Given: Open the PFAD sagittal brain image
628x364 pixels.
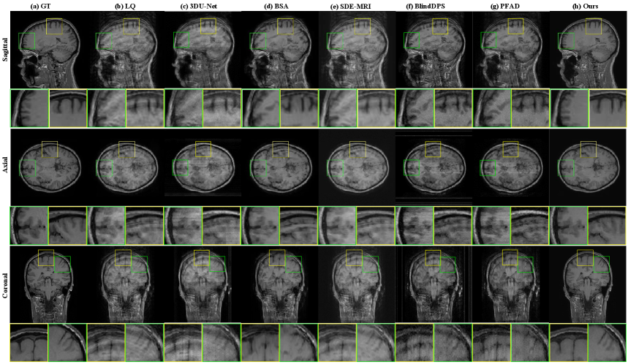Looking at the screenshot, I should (x=510, y=49).
